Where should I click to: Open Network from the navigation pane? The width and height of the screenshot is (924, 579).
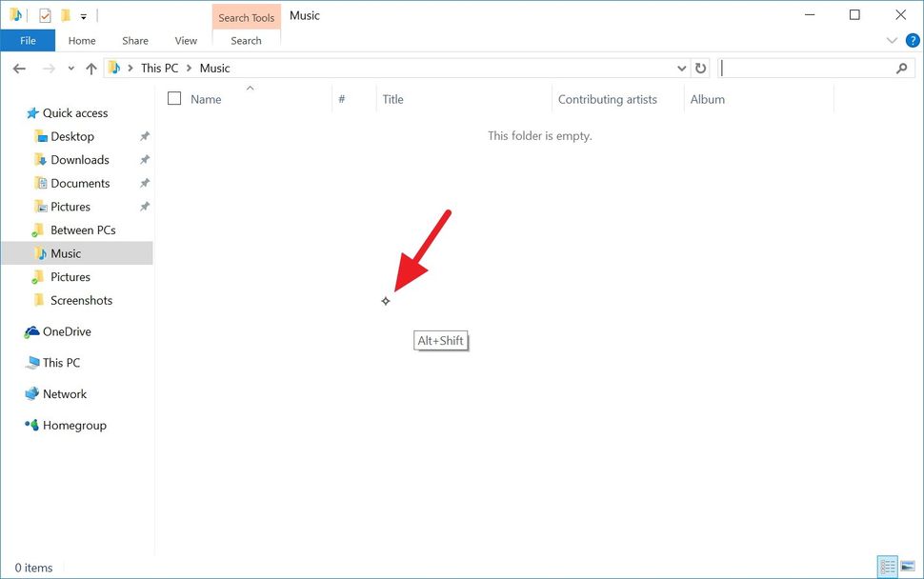[63, 393]
